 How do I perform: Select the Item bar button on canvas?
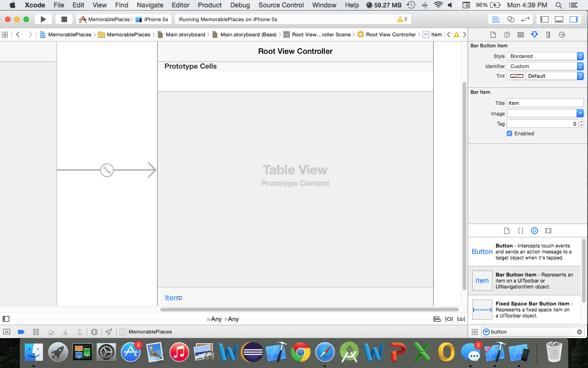tap(171, 298)
